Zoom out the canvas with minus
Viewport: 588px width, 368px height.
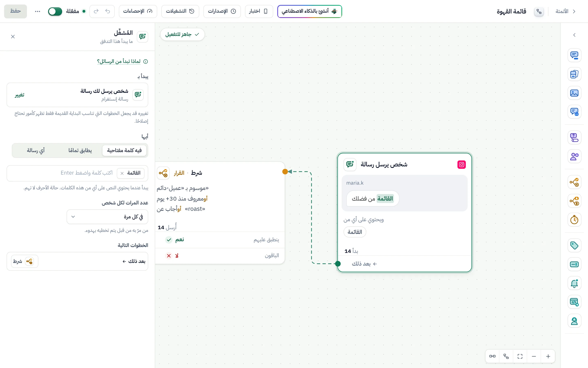(x=534, y=356)
